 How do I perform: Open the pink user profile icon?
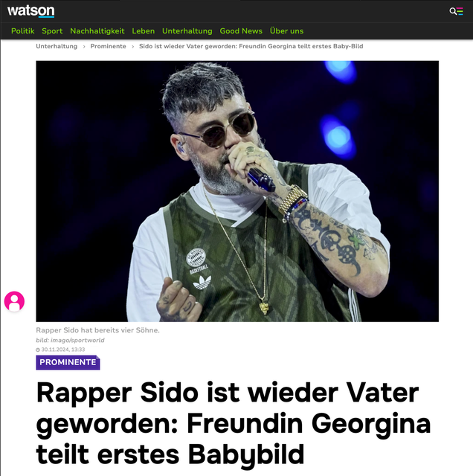(14, 301)
